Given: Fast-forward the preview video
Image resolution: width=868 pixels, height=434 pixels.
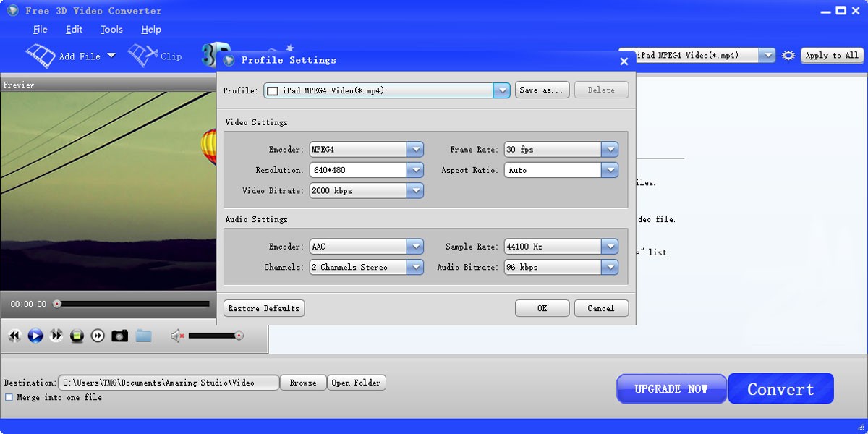Looking at the screenshot, I should coord(56,335).
